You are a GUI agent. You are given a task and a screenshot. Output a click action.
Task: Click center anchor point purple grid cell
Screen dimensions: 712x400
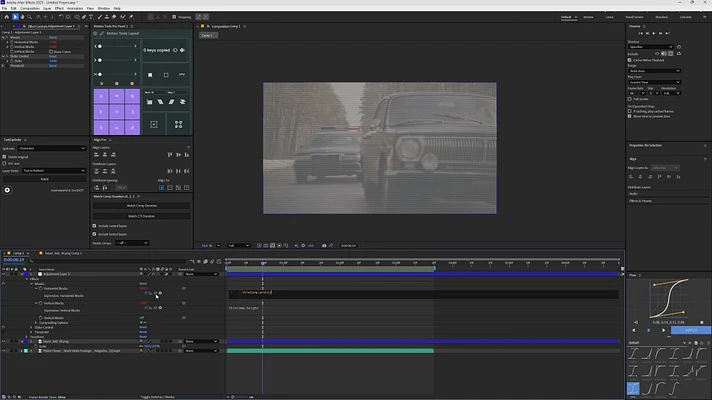[x=117, y=112]
